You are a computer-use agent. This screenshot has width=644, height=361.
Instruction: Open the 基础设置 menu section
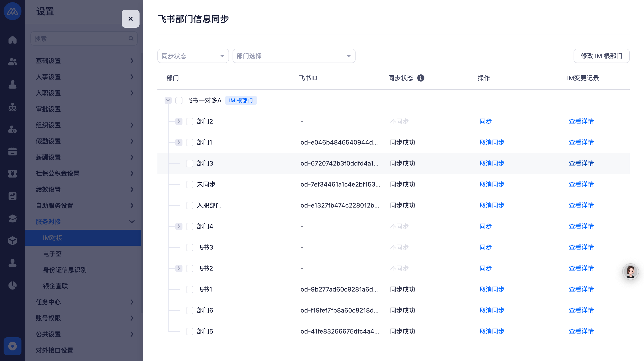tap(84, 61)
